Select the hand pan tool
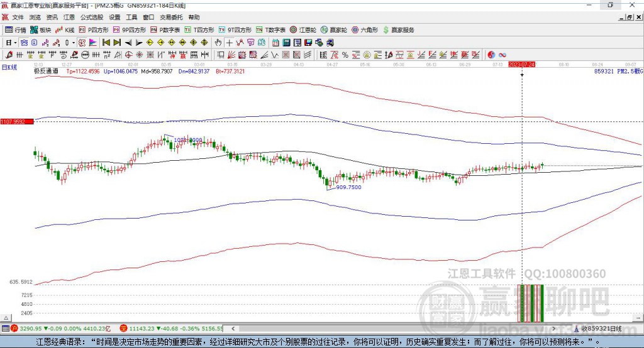This screenshot has width=644, height=348. click(218, 43)
